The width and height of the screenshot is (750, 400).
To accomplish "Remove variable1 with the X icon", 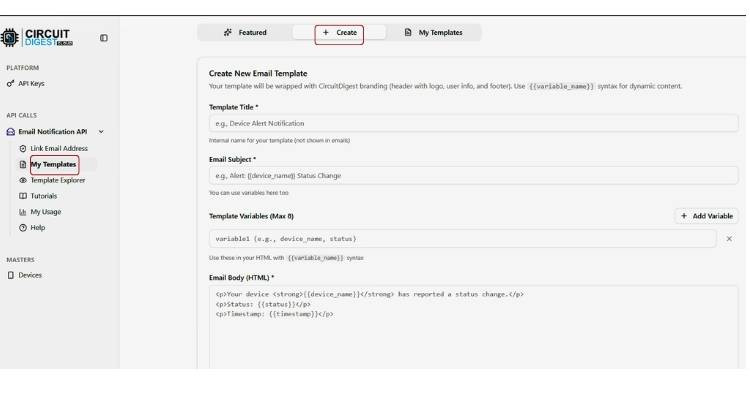I will coord(729,238).
